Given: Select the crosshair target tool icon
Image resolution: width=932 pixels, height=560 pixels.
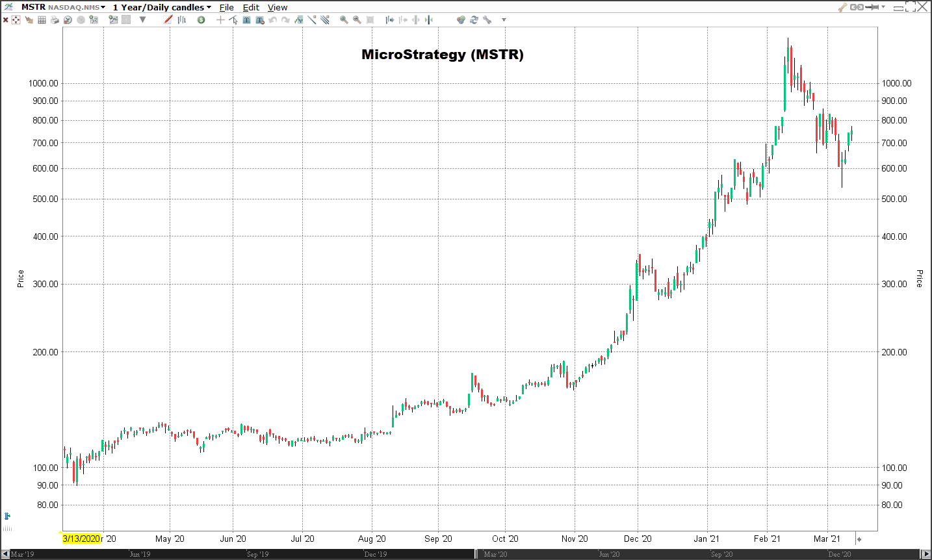Looking at the screenshot, I should [x=16, y=19].
